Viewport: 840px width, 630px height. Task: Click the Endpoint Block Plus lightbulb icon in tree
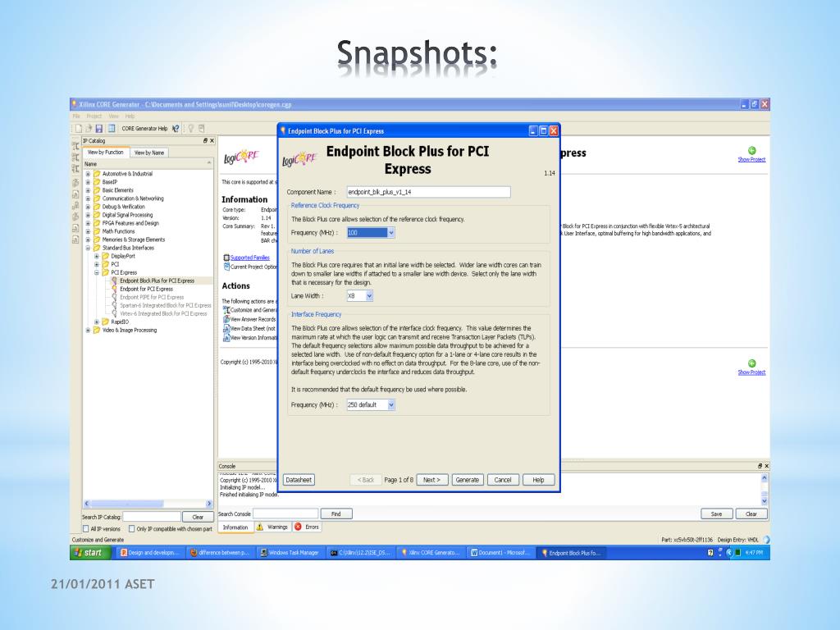coord(115,281)
